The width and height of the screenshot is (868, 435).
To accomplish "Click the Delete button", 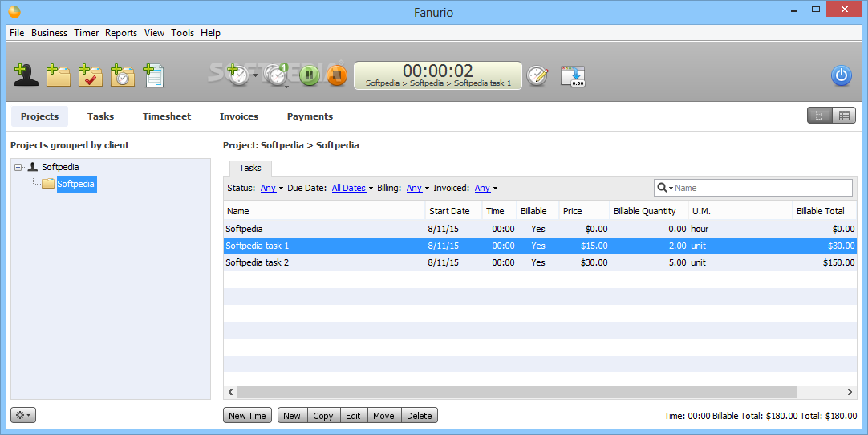I will click(419, 416).
